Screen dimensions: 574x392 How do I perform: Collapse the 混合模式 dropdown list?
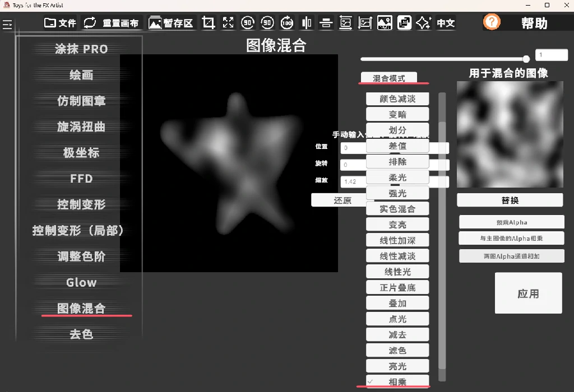point(388,78)
